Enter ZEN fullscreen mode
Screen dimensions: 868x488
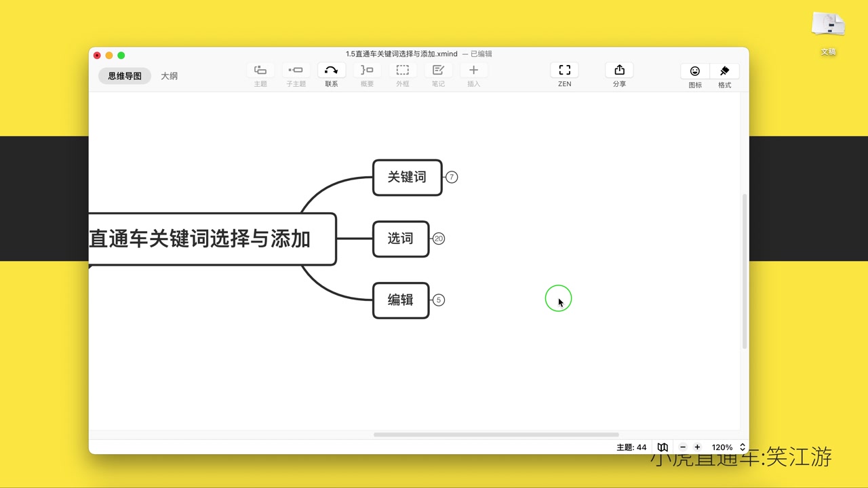coord(564,70)
